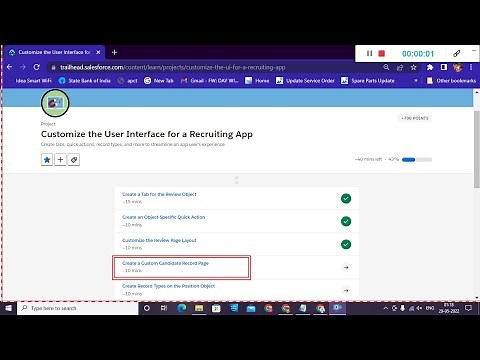
Task: Open the Gmail bookmark
Action: point(209,81)
